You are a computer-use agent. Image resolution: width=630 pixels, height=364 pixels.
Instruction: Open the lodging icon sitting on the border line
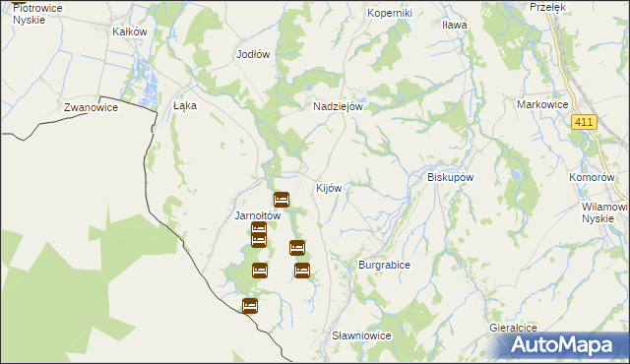coord(250,306)
